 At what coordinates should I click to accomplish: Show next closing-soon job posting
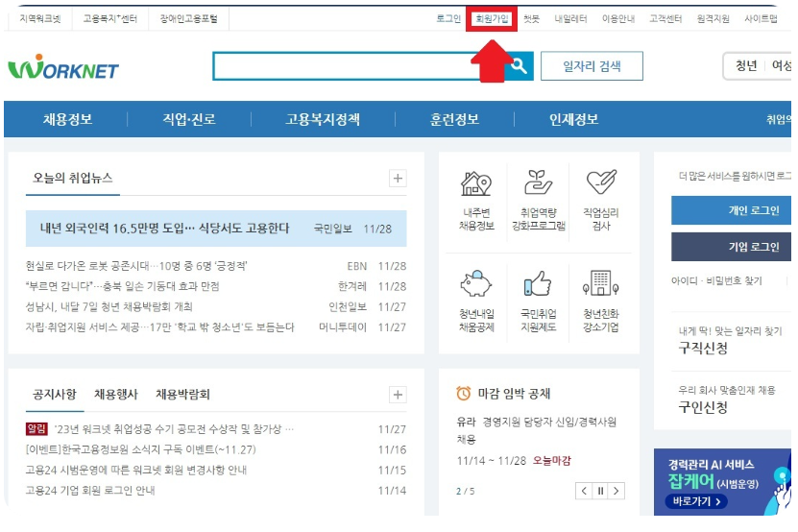pos(617,491)
